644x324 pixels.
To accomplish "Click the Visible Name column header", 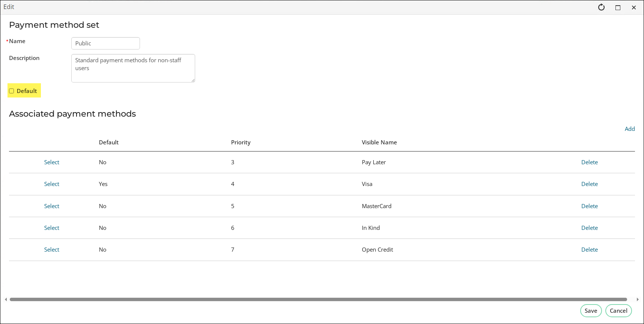I will [379, 142].
